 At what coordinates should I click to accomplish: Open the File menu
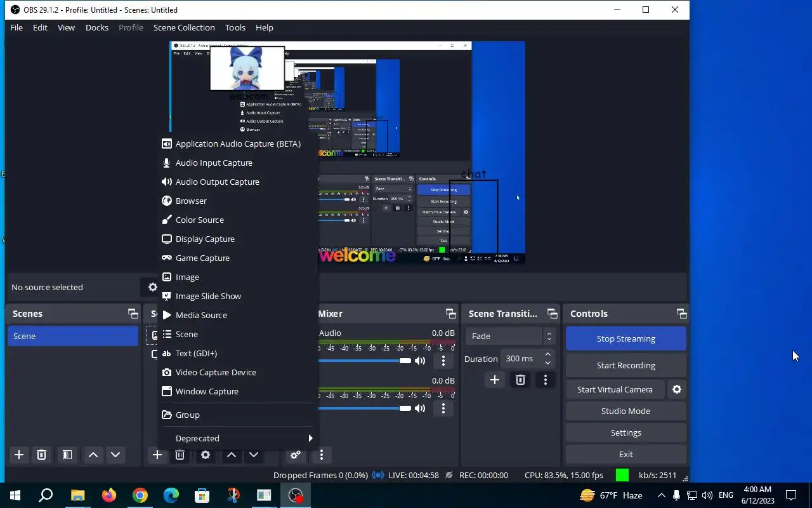coord(16,27)
